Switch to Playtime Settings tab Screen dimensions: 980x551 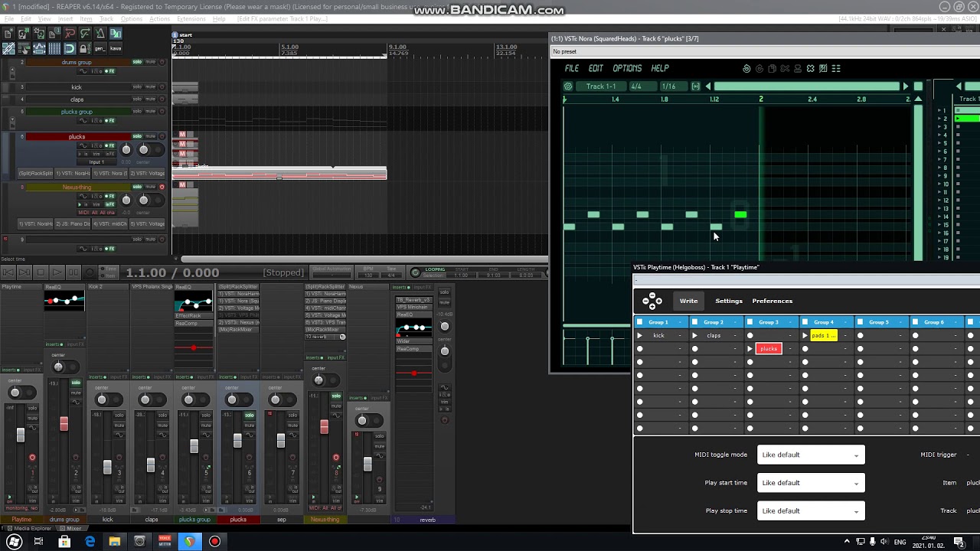[x=729, y=301]
